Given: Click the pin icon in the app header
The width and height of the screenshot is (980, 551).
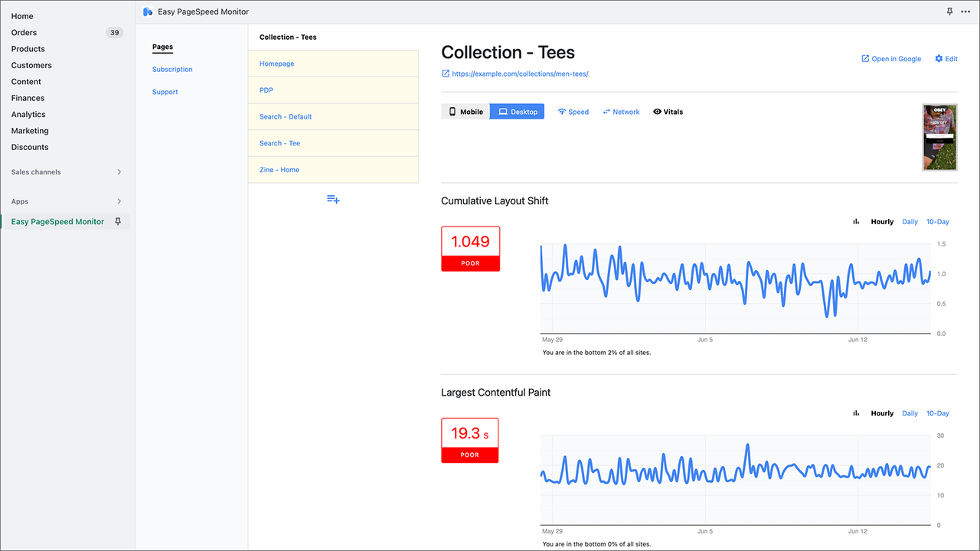Looking at the screenshot, I should pos(949,11).
